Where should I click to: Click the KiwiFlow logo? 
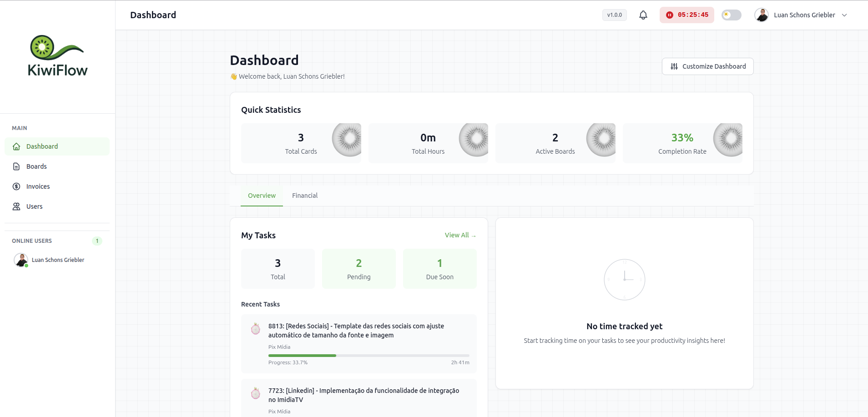click(x=57, y=56)
